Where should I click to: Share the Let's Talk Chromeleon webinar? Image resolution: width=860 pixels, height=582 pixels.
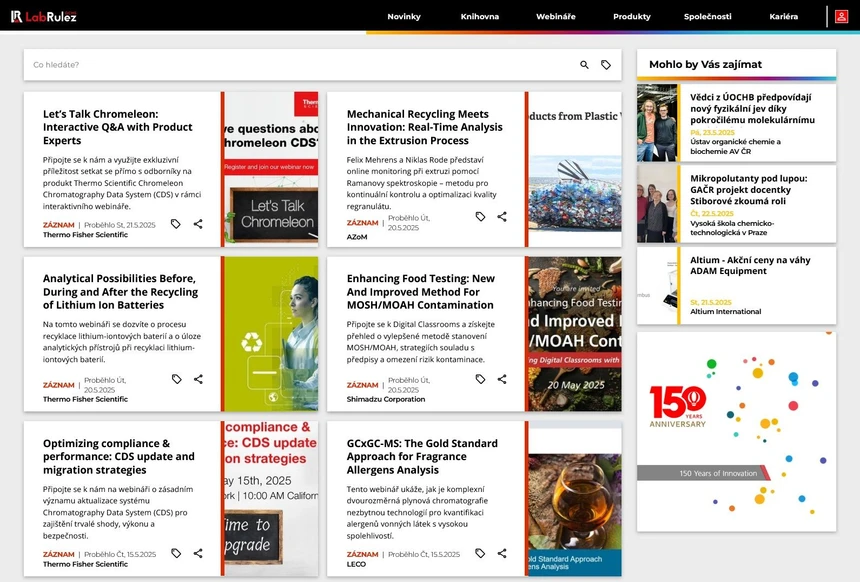point(198,224)
